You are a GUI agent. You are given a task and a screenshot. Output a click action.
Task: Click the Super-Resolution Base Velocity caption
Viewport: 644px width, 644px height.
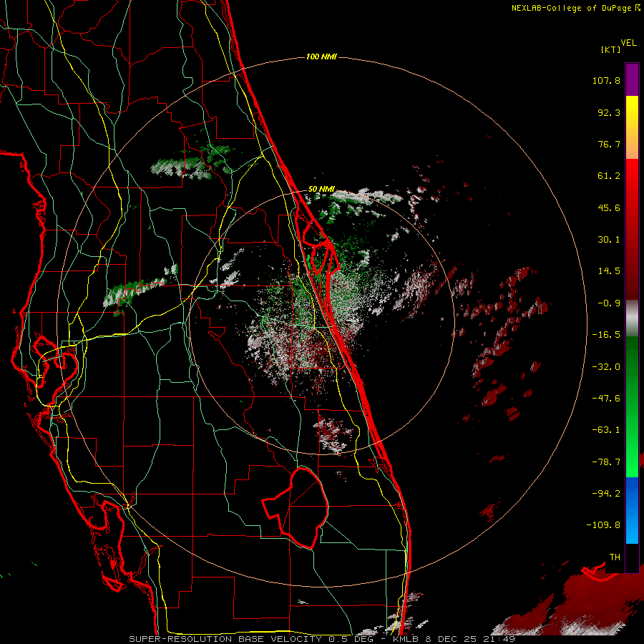(322, 639)
